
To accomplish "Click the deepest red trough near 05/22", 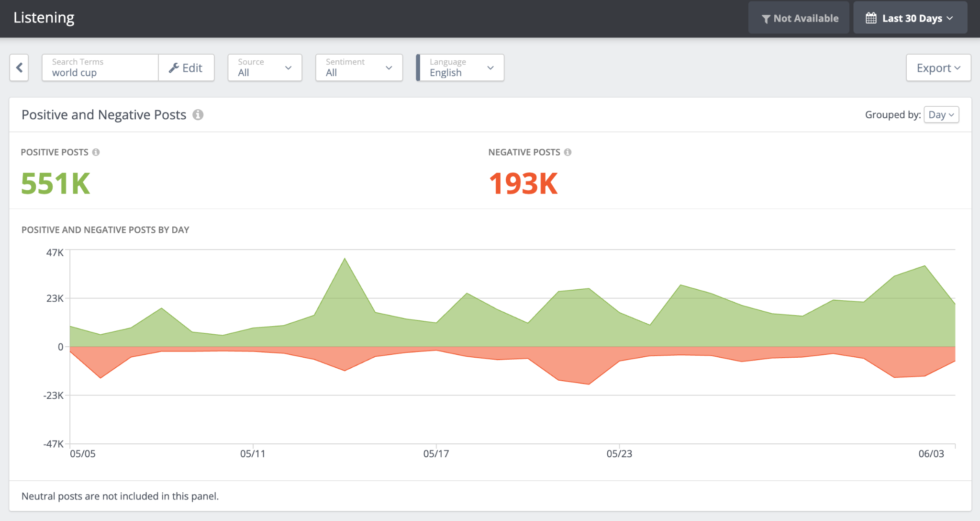I will point(589,384).
